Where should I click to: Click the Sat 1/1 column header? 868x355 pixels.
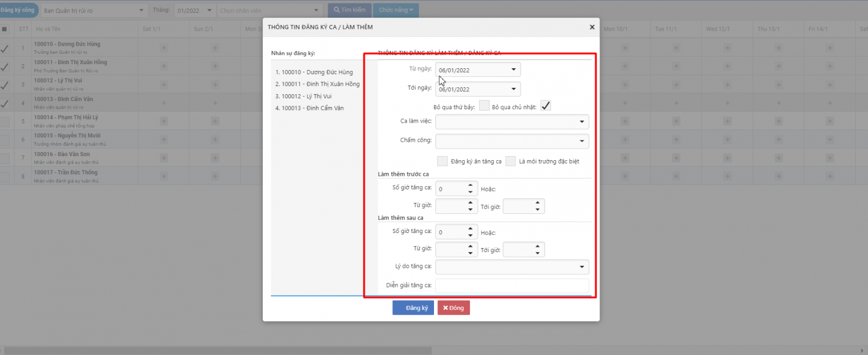pos(164,29)
